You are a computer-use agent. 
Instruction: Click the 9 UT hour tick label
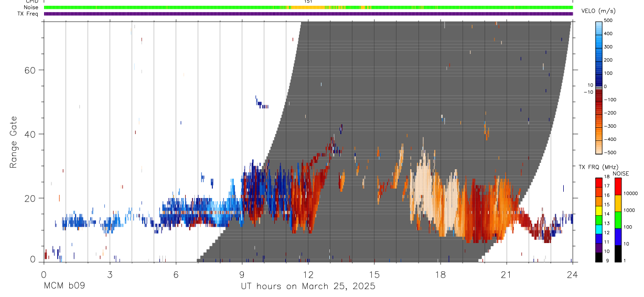[242, 274]
